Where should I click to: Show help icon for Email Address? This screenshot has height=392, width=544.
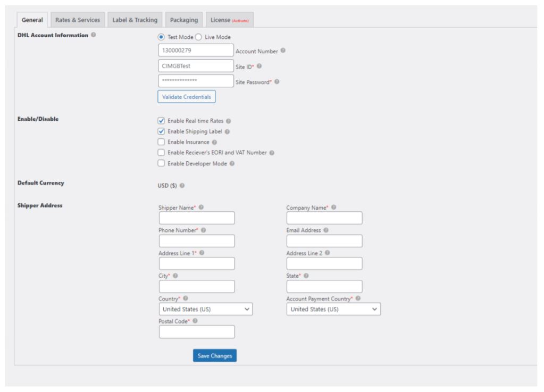pyautogui.click(x=326, y=230)
